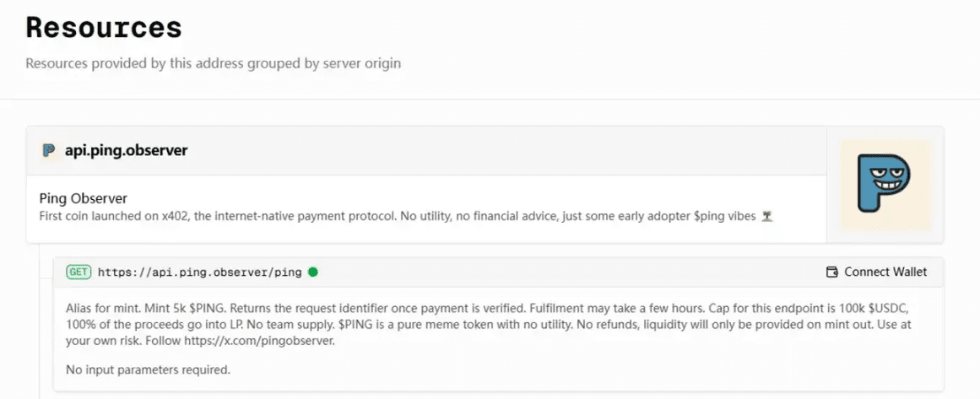Click the green online status dot
The height and width of the screenshot is (399, 980).
tap(313, 272)
